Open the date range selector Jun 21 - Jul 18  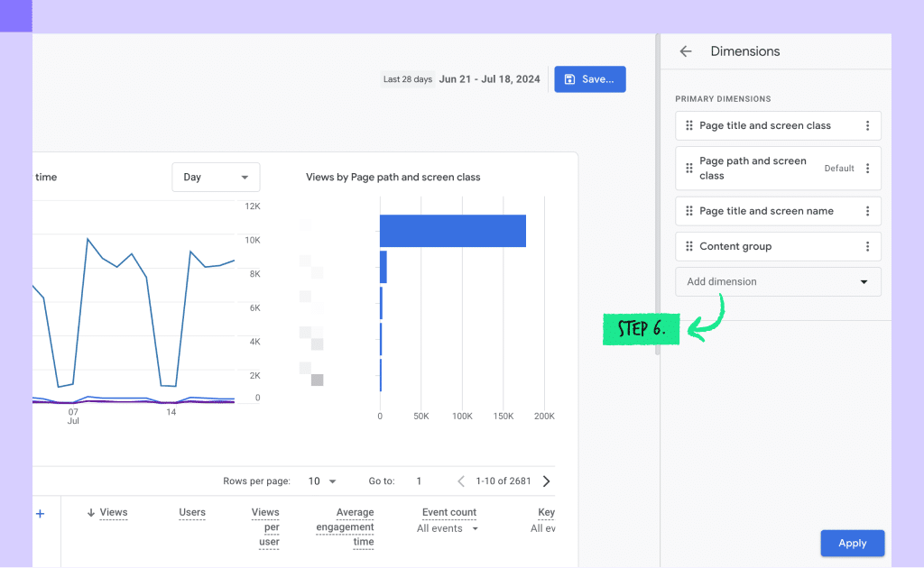pos(489,78)
